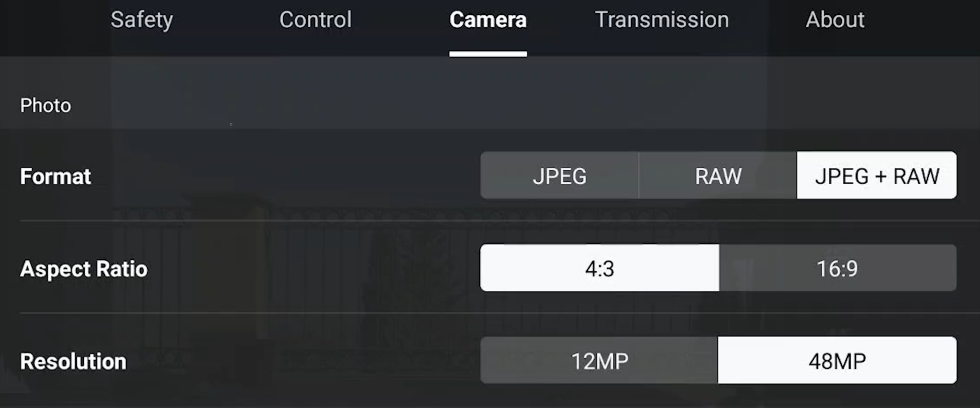Viewport: 980px width, 408px height.
Task: Set aspect ratio to 4:3
Action: click(600, 268)
